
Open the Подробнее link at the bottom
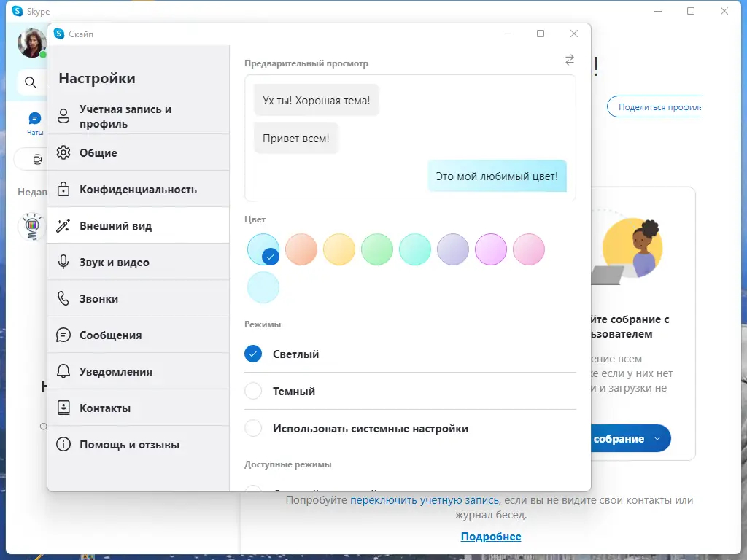point(491,537)
